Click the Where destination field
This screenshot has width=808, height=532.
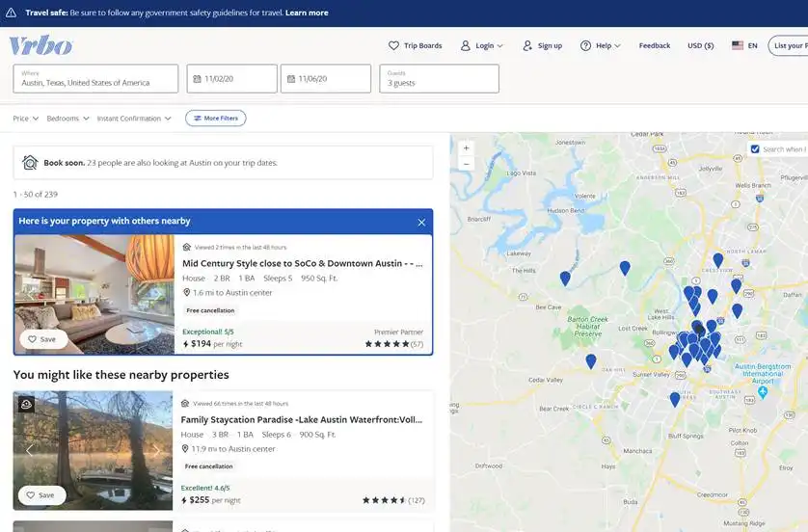coord(95,79)
